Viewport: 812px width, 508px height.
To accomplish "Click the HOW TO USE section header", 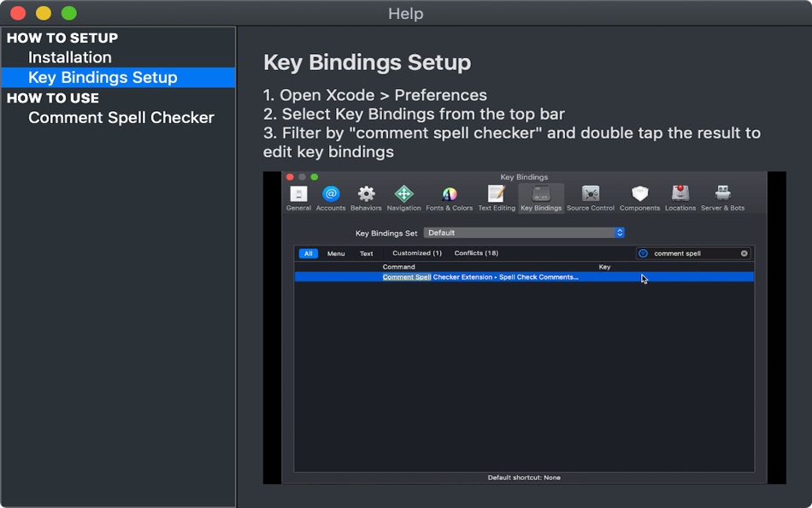I will click(x=53, y=98).
